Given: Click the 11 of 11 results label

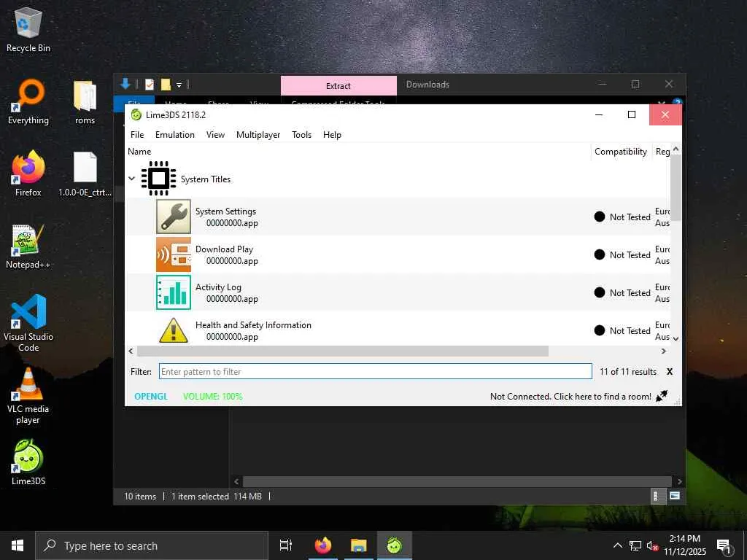Looking at the screenshot, I should [x=628, y=371].
